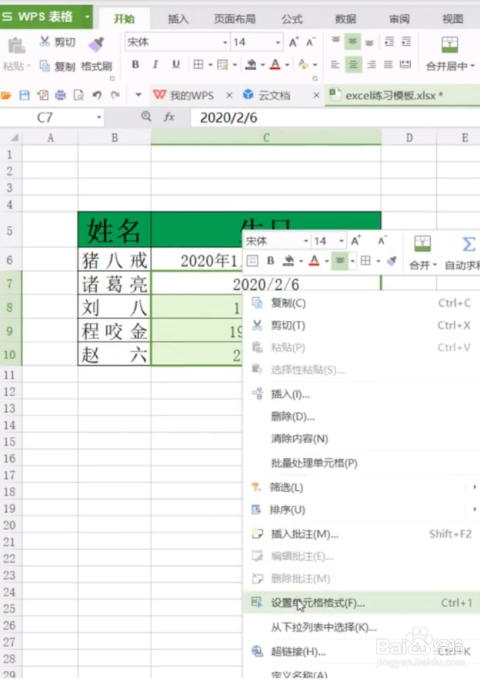Open the ribbon font size dropdown (14)
Image resolution: width=493 pixels, height=680 pixels.
278,42
